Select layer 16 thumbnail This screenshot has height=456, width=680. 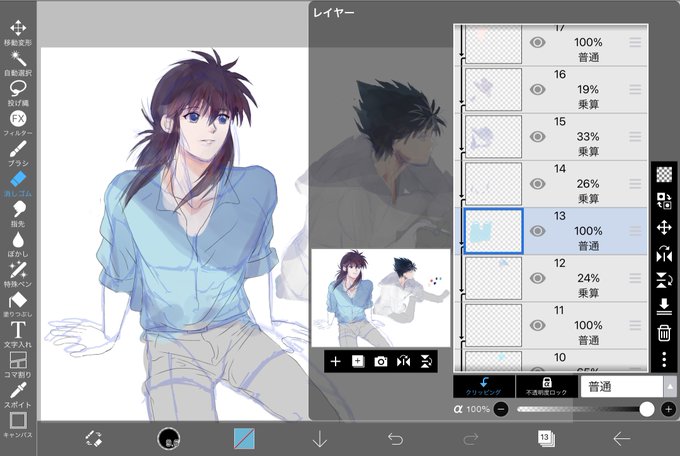point(493,89)
